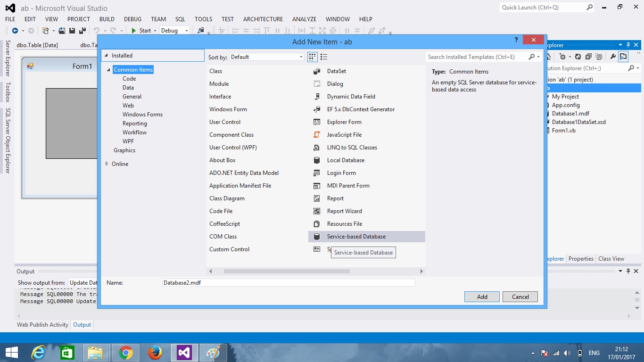Start debugging with the green Start arrow

tap(133, 30)
